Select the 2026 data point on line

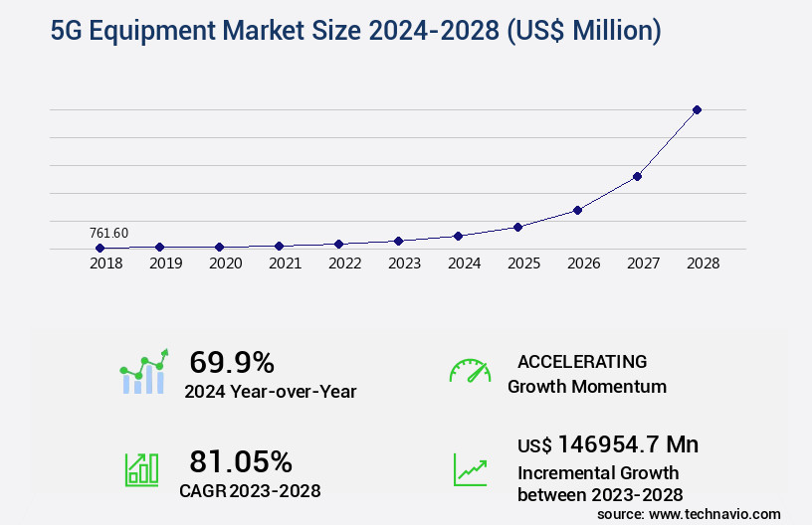(x=577, y=210)
